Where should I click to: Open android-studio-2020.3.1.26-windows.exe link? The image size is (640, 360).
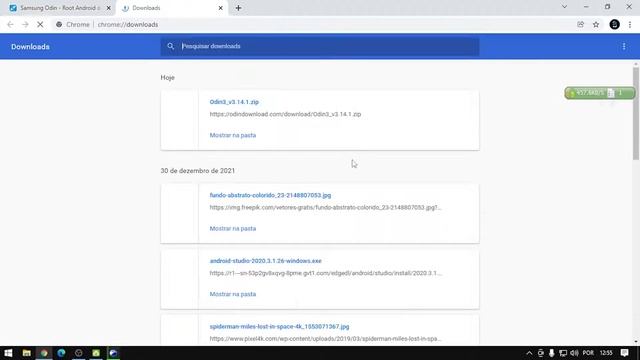pyautogui.click(x=265, y=261)
